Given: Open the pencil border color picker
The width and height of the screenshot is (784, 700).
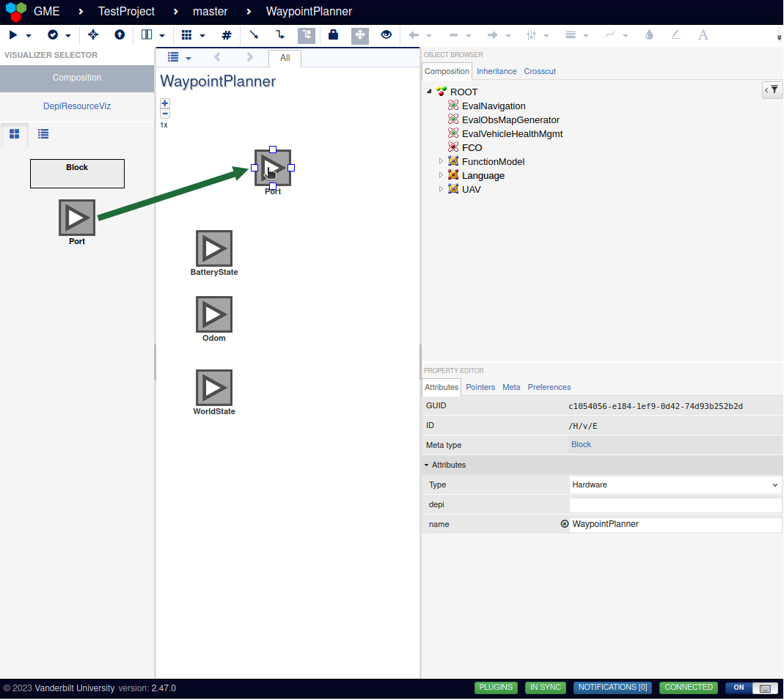Looking at the screenshot, I should pos(676,34).
